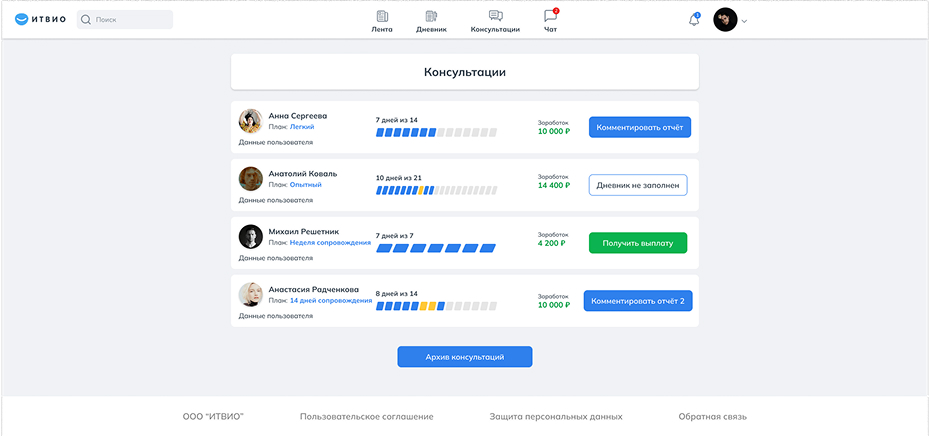Click the profile avatar in header
Screen dimensions: 930x436
pyautogui.click(x=725, y=20)
